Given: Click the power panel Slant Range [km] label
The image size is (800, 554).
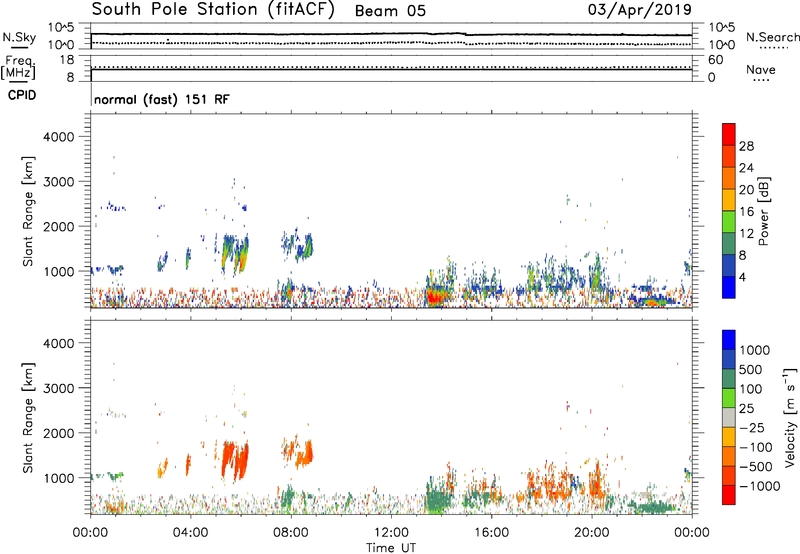Looking at the screenshot, I should (x=28, y=211).
